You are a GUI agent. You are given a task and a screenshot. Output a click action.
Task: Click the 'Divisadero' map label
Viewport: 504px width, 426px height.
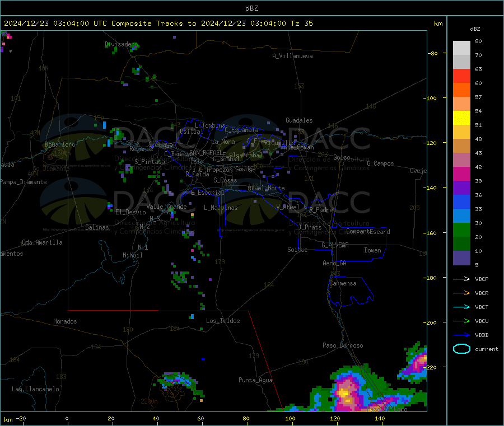point(121,44)
